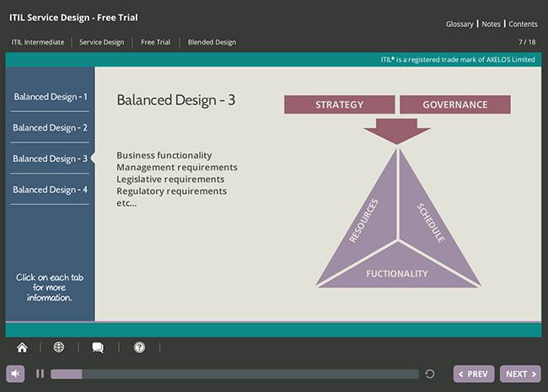Select the Balanced Design - 4 tab
The image size is (548, 392).
[x=50, y=190]
